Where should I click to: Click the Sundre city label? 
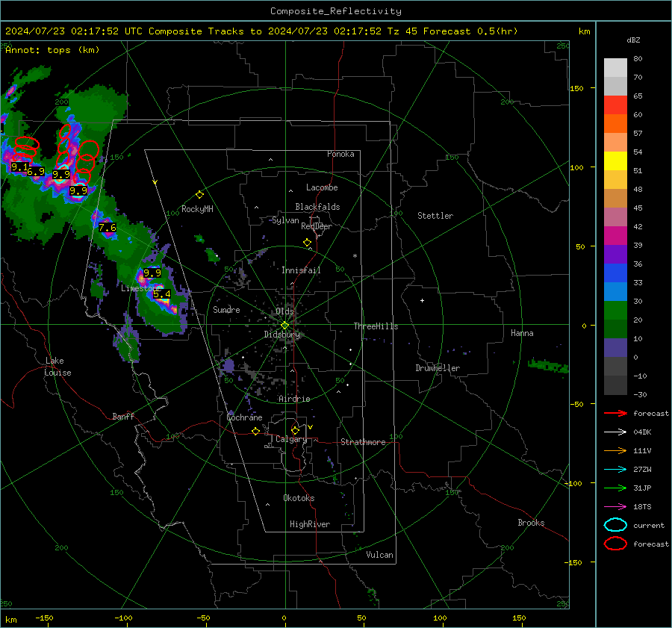coord(226,310)
